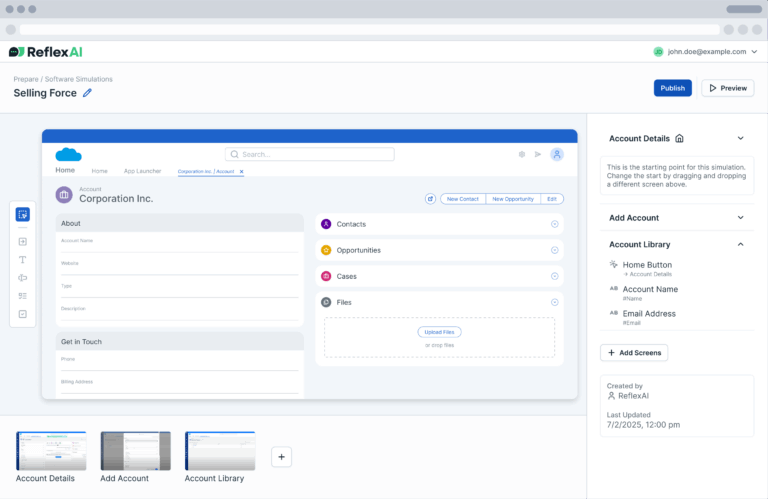This screenshot has width=768, height=499.
Task: Close the Corporation Inc. | Account tab
Action: click(241, 171)
